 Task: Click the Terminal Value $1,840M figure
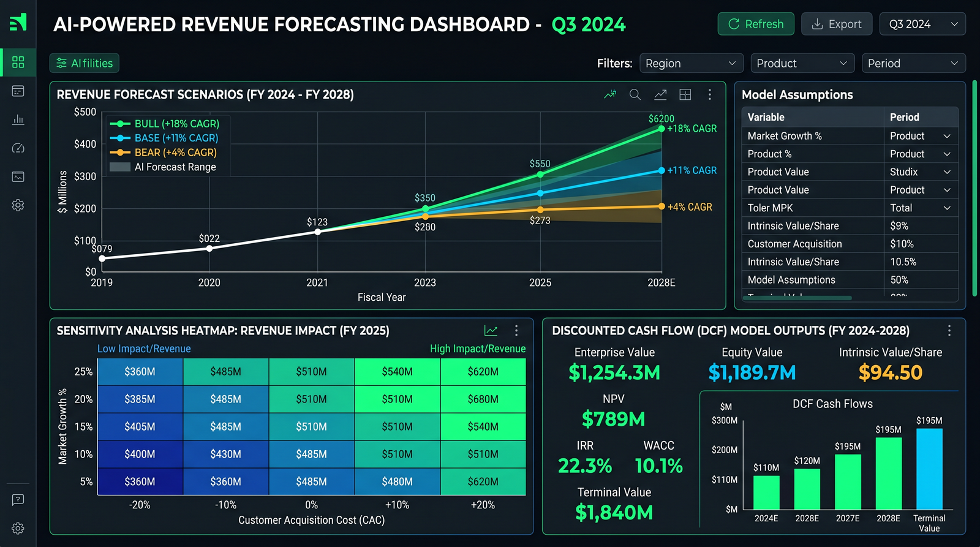click(x=614, y=513)
